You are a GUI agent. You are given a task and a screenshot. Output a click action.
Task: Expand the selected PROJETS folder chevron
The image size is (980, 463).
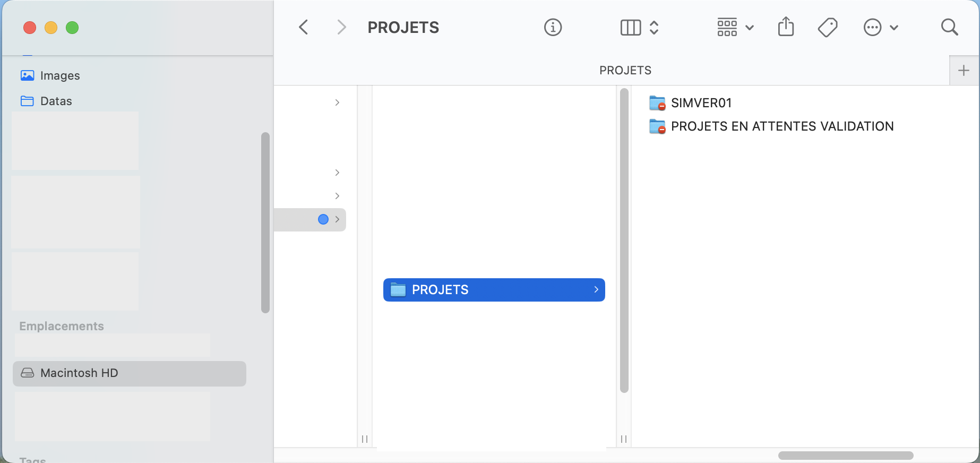(x=596, y=289)
